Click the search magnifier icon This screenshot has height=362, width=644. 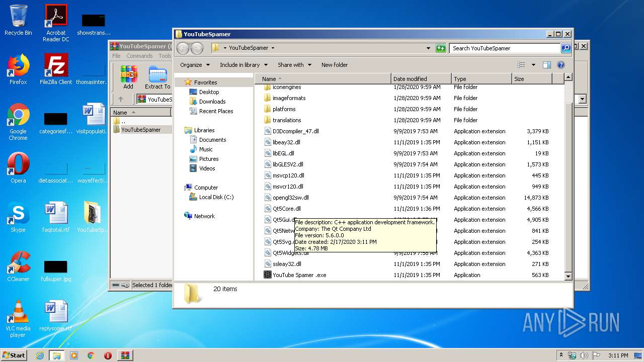coord(566,48)
